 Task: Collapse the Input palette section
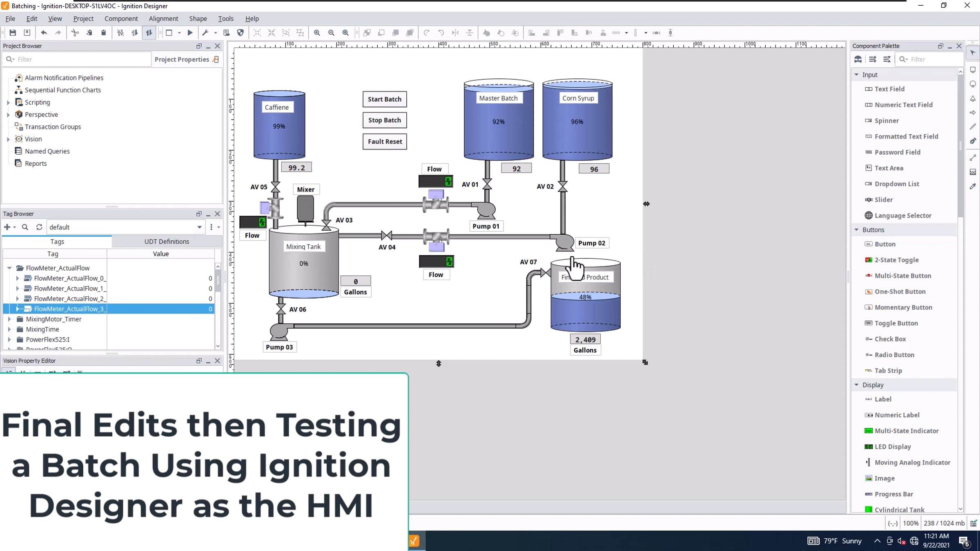click(857, 75)
